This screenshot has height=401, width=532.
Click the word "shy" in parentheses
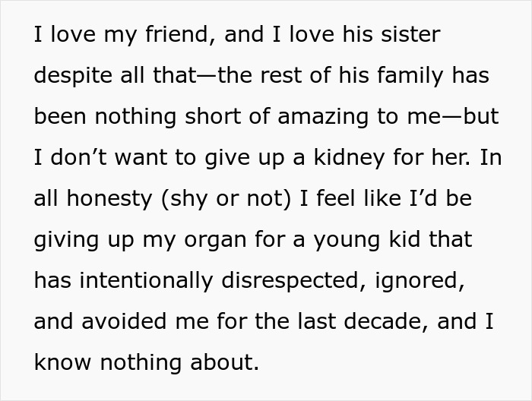coord(180,200)
